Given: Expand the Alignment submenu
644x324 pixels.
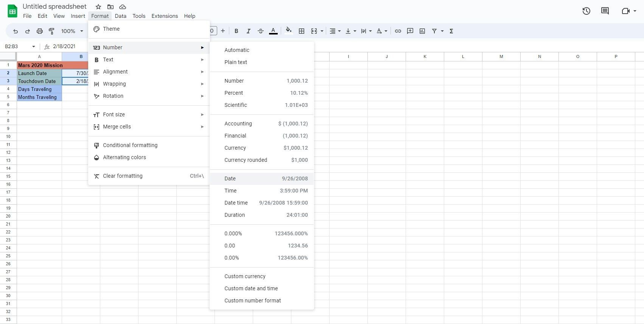Looking at the screenshot, I should 149,72.
